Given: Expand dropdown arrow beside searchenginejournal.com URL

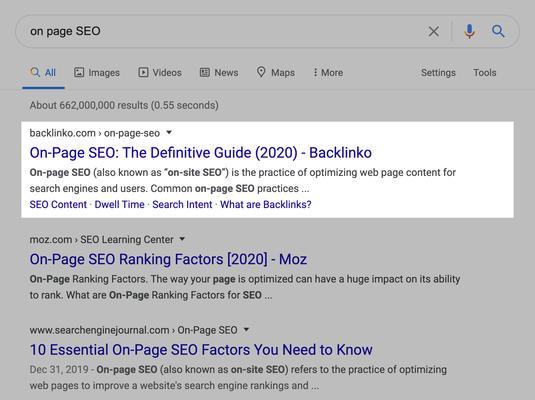Looking at the screenshot, I should point(246,330).
